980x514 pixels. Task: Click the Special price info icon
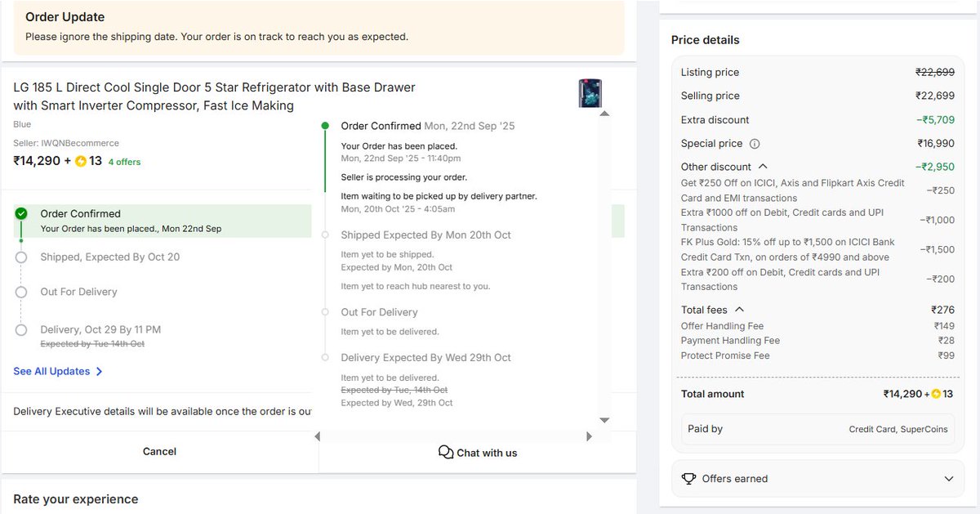(x=755, y=144)
